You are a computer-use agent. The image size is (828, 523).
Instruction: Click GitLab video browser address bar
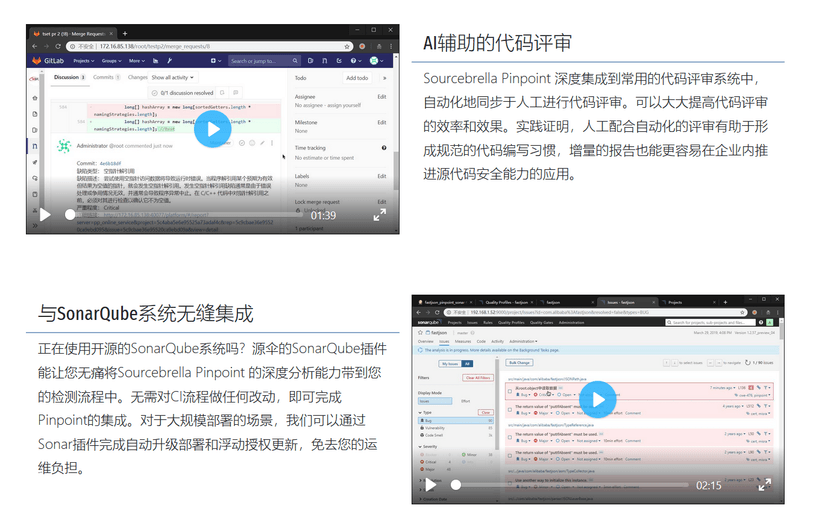[x=210, y=46]
